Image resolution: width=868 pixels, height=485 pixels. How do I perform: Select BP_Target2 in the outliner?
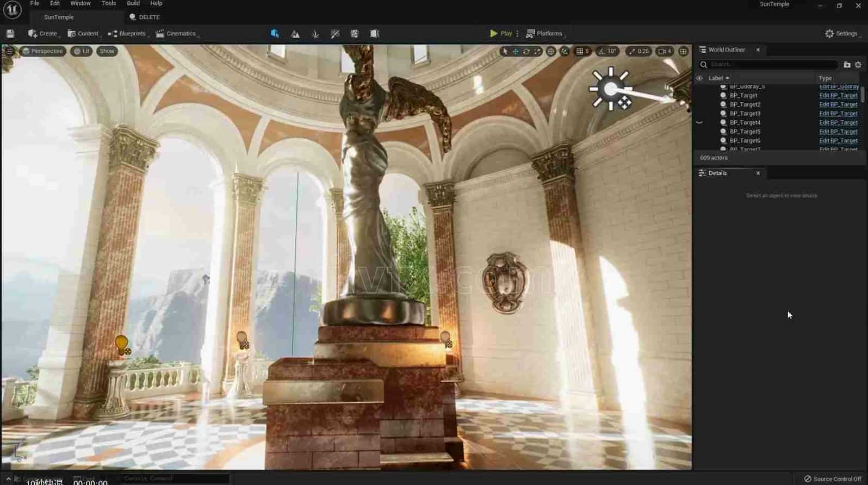(745, 104)
